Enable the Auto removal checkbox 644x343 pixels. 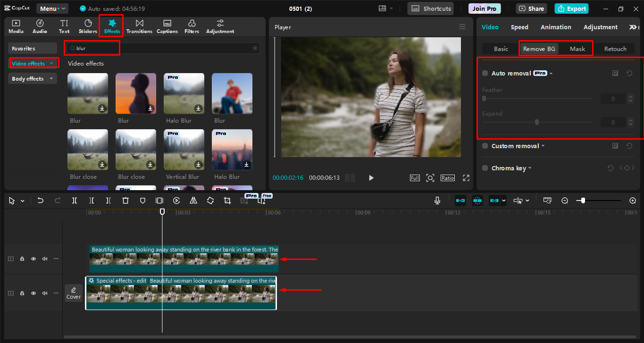[x=485, y=73]
